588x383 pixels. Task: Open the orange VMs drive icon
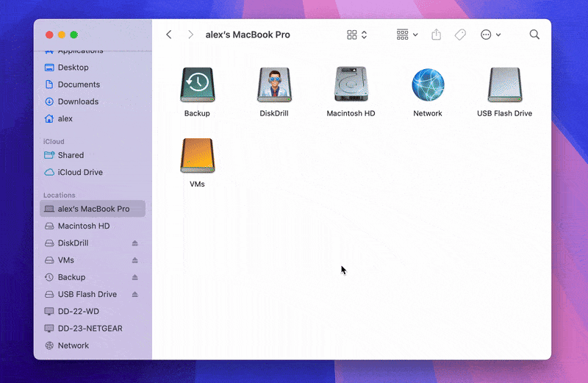coord(197,156)
